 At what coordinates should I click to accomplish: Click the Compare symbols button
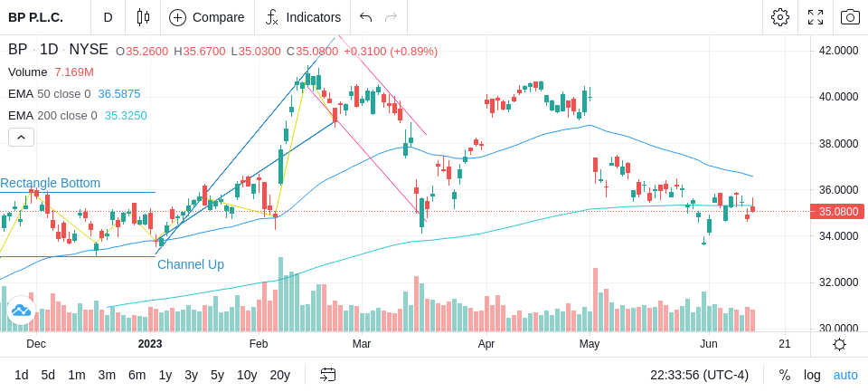(x=207, y=17)
